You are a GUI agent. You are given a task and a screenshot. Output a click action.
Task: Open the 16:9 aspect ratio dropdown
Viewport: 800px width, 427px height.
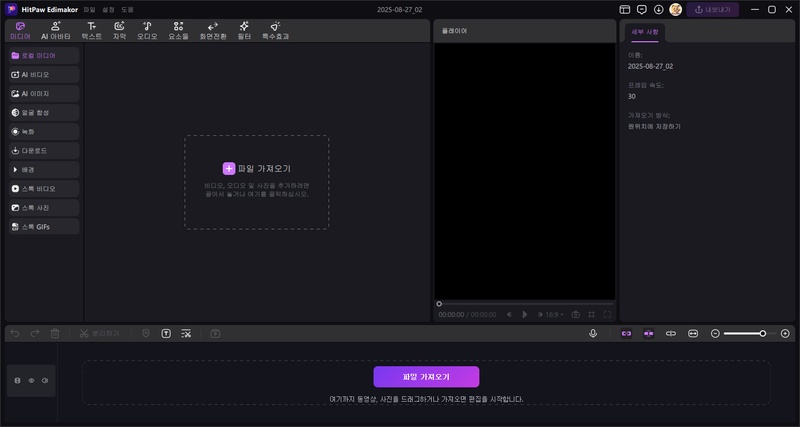555,315
